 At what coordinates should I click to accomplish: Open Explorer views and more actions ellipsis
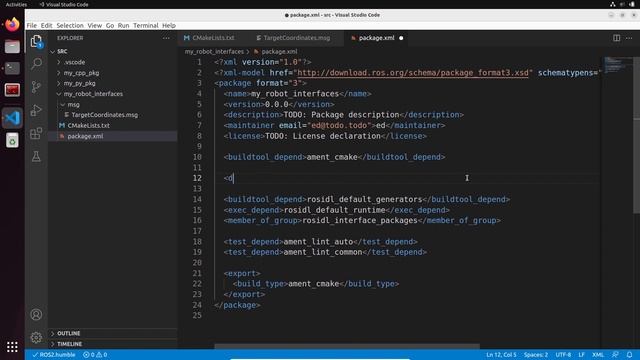pos(166,38)
